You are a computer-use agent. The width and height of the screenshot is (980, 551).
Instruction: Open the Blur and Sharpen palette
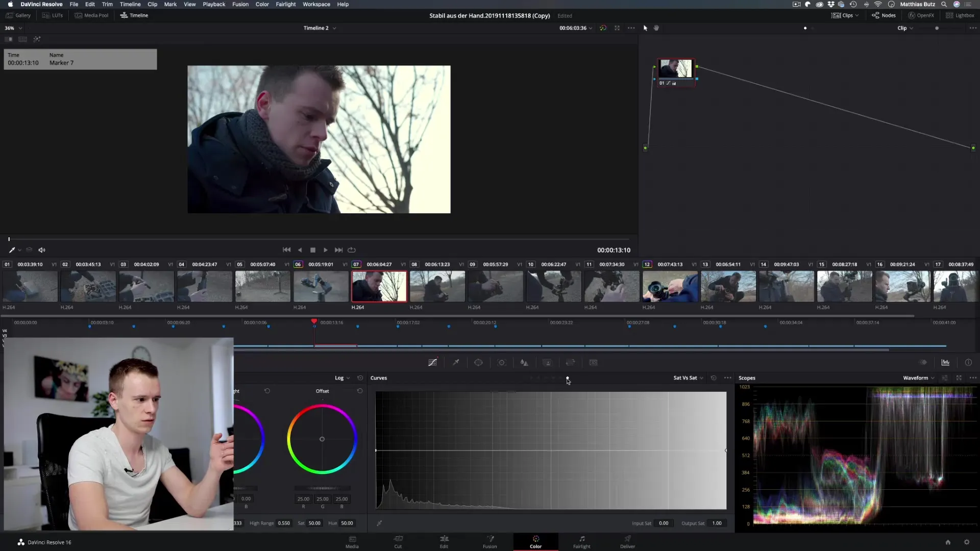pos(524,362)
